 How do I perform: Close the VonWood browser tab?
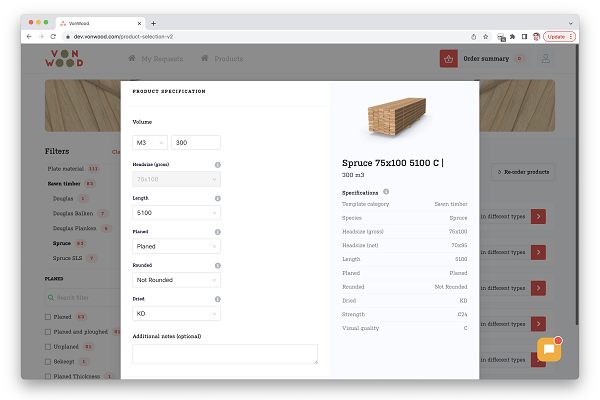[139, 23]
